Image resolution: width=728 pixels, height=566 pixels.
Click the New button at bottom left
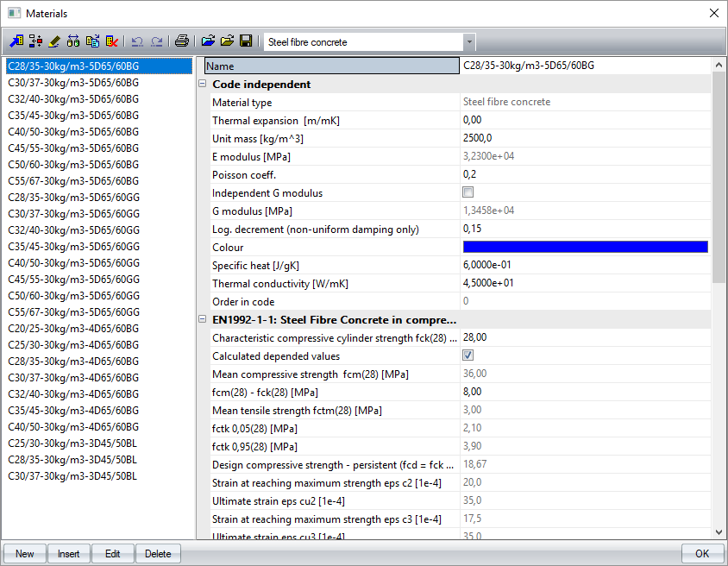point(24,553)
